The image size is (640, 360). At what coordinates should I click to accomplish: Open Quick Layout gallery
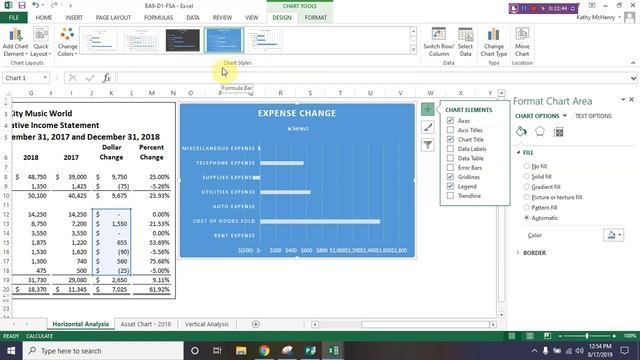(41, 42)
